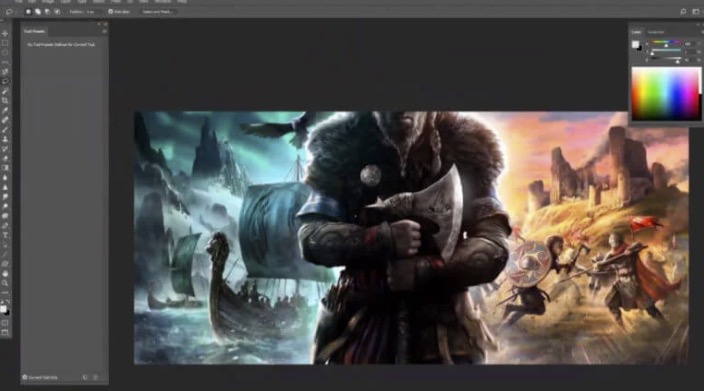The image size is (704, 391).
Task: Select the Pen tool
Action: point(5,226)
